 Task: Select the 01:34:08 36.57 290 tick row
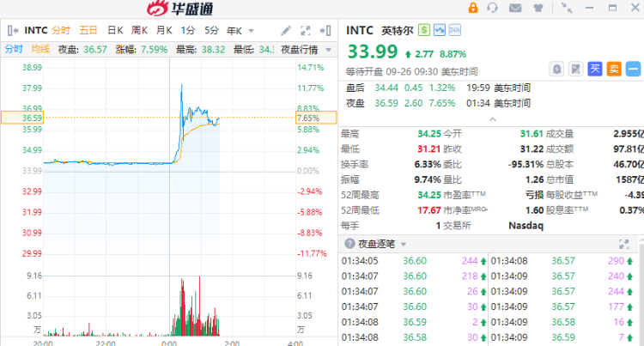tap(562, 261)
